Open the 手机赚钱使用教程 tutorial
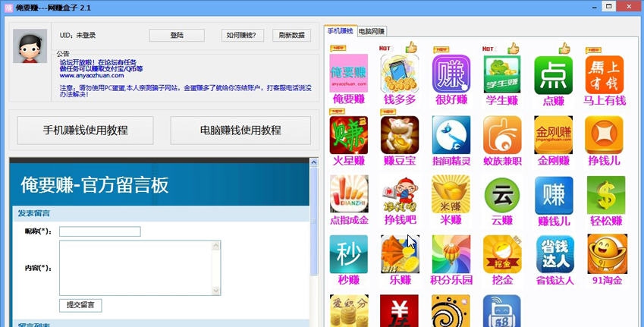This screenshot has height=327, width=644. (86, 130)
